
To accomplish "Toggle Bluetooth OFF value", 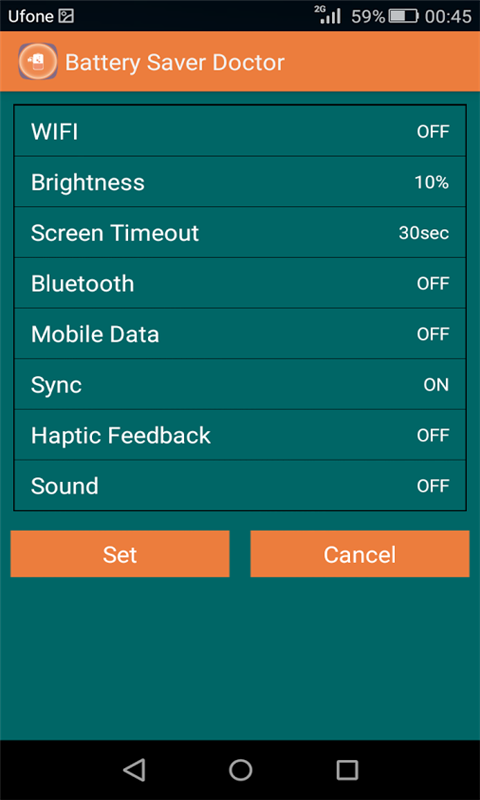I will pyautogui.click(x=433, y=283).
